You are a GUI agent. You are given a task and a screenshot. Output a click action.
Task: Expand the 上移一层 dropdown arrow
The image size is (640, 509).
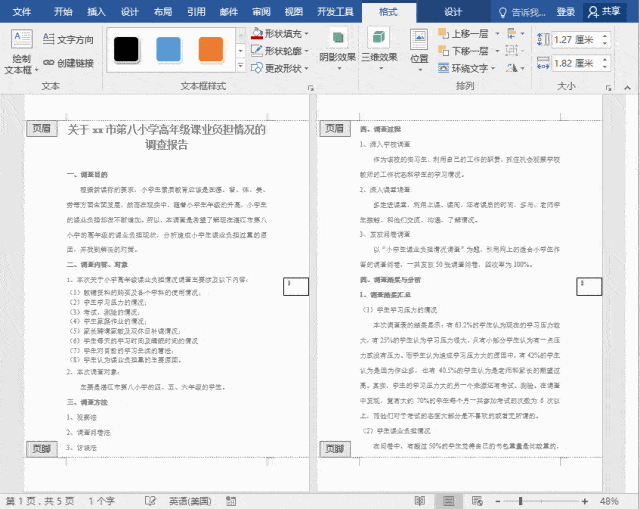(497, 33)
